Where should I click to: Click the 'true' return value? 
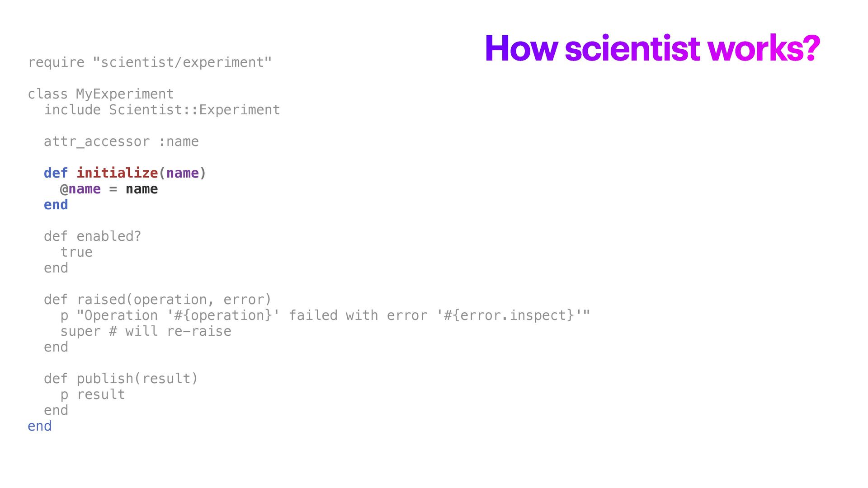pos(76,252)
